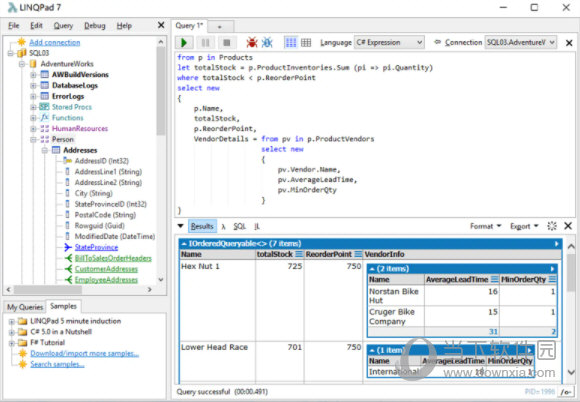This screenshot has width=580, height=402.
Task: Pause the query execution
Action: 205,43
